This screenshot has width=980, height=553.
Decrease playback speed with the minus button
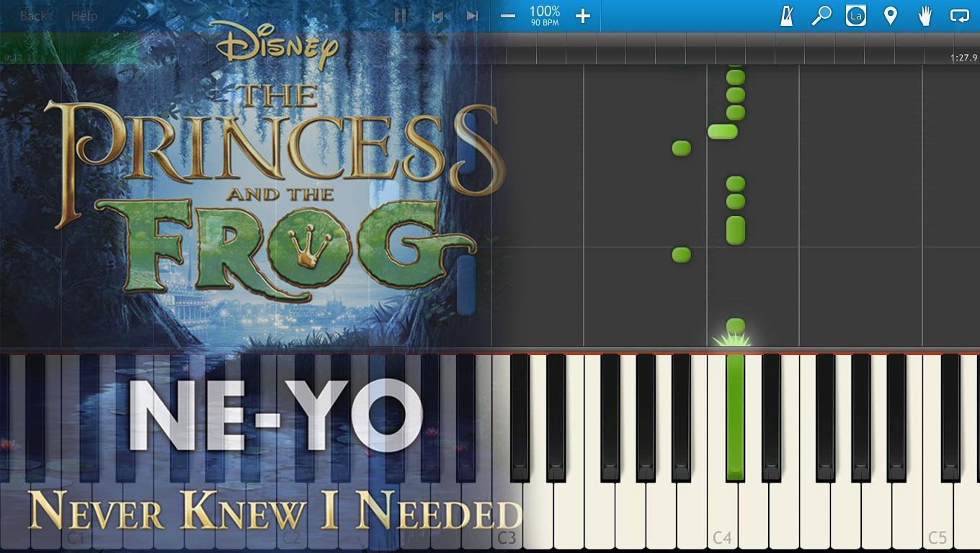point(508,16)
